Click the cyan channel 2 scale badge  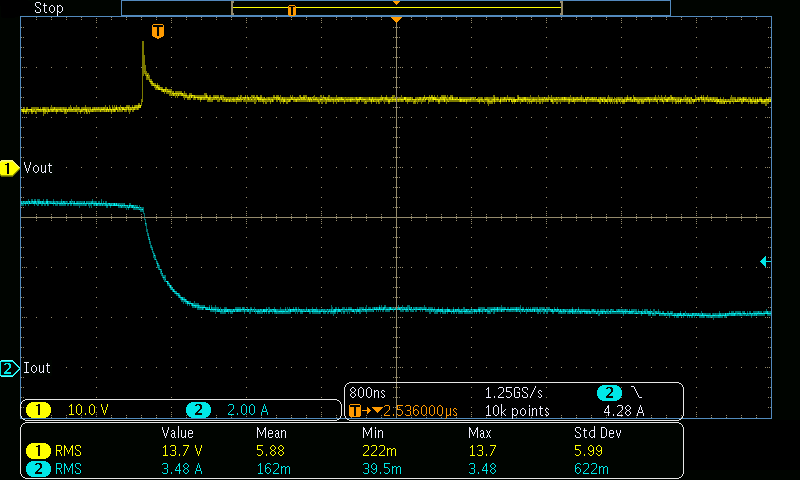click(198, 410)
